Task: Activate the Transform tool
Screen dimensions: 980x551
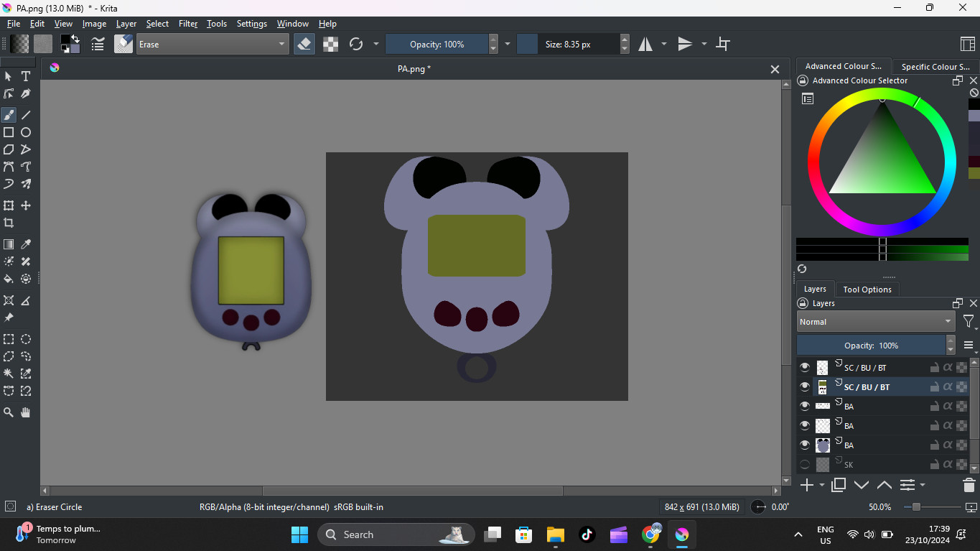Action: click(9, 205)
